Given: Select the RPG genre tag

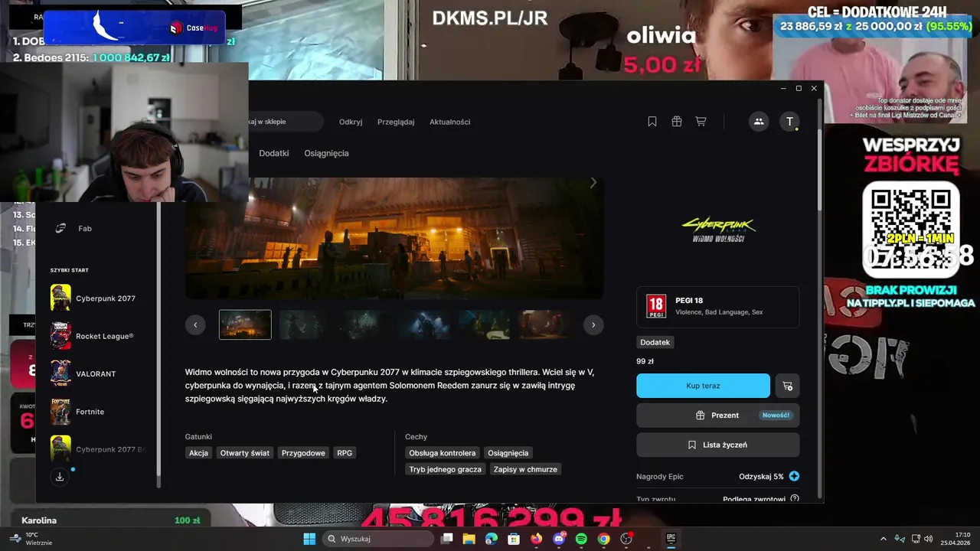Looking at the screenshot, I should pyautogui.click(x=345, y=453).
